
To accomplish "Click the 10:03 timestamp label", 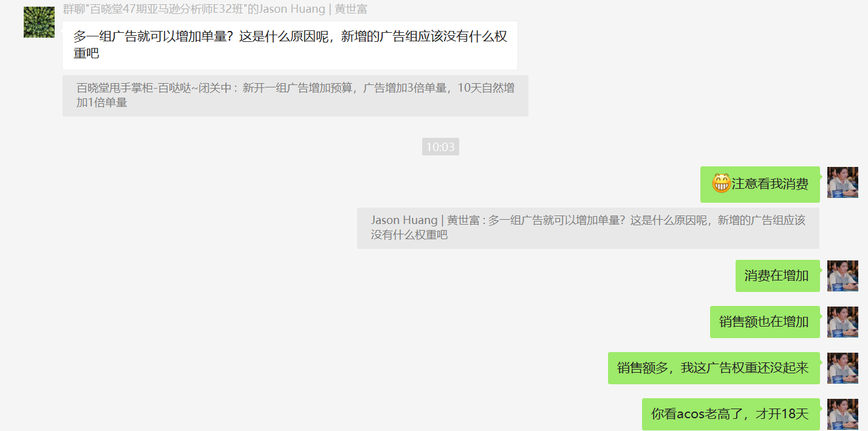I will [x=440, y=147].
